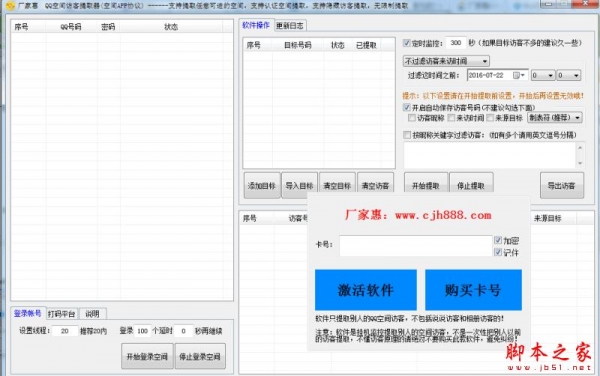Switch to the 更新日志 tab

[290, 26]
